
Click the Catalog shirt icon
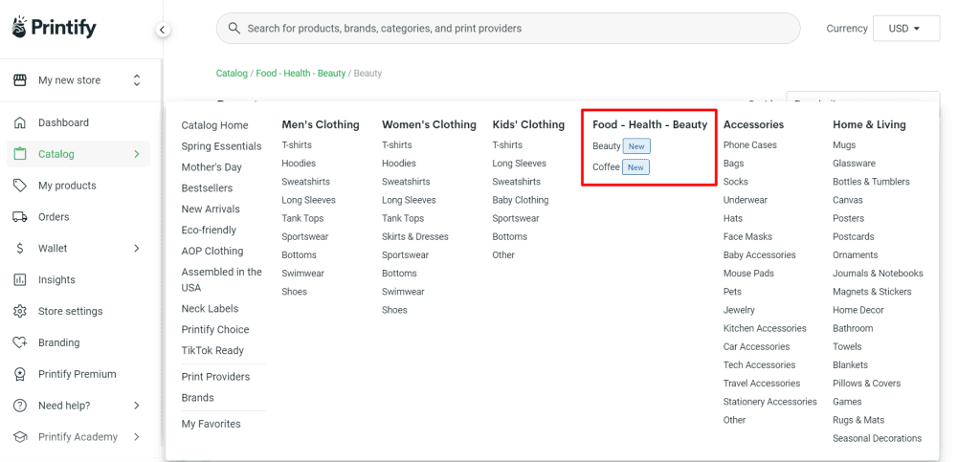click(20, 154)
